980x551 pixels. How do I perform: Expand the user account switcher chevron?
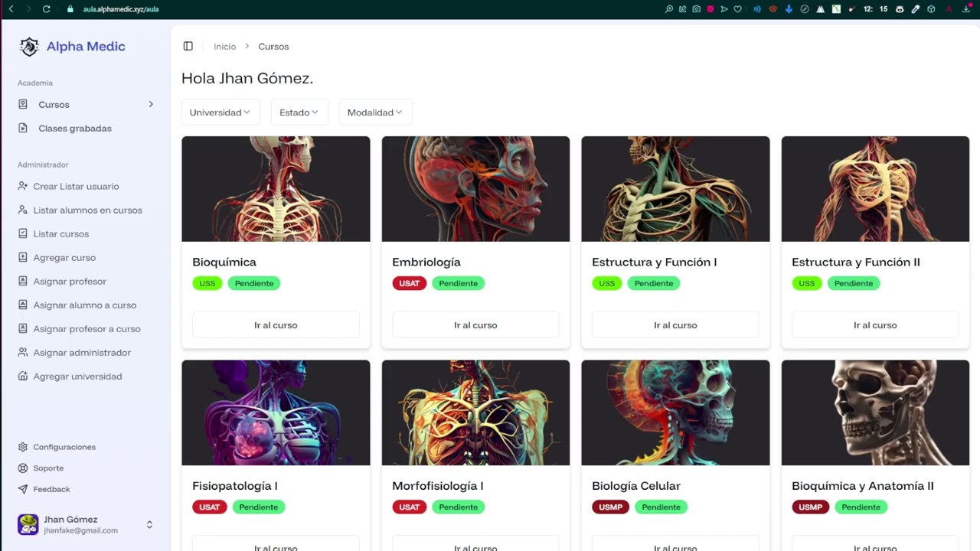(149, 524)
